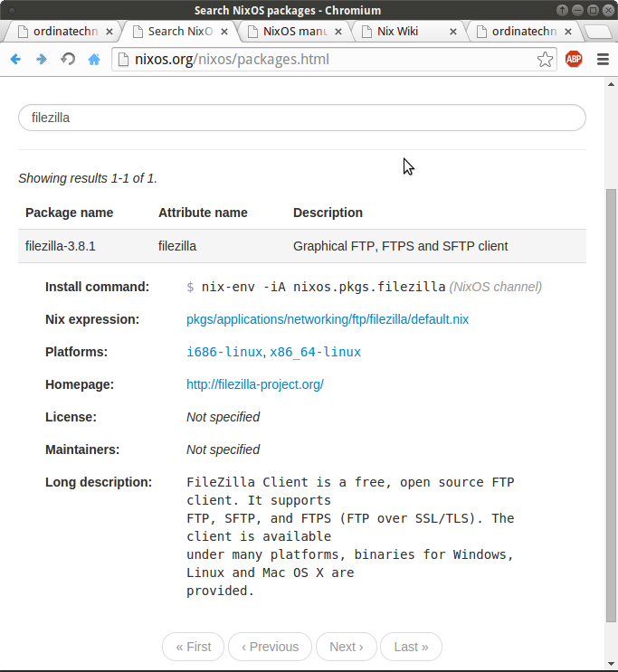
Task: Click the filezilla attribute name cell
Action: 177,246
